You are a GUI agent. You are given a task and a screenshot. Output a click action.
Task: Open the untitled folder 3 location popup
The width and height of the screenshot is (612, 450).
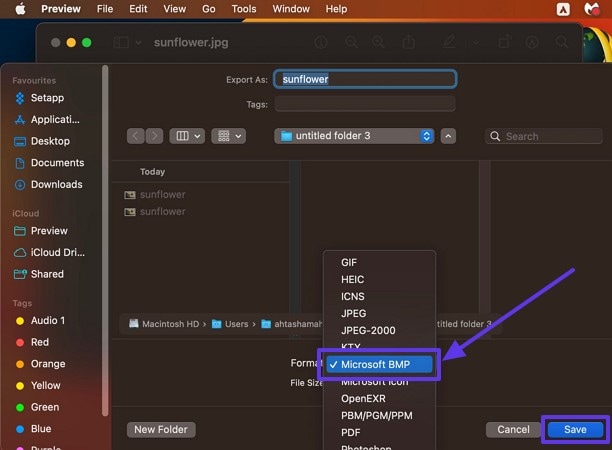[x=354, y=136]
